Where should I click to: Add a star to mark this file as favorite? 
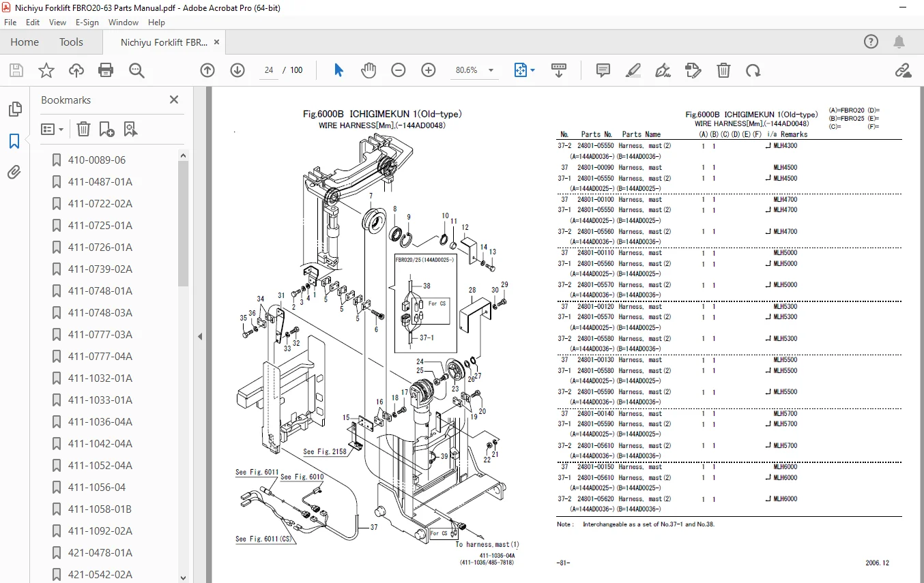46,70
